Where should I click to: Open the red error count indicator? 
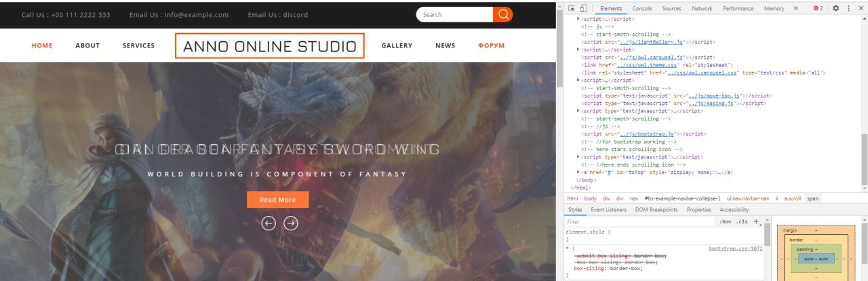818,8
